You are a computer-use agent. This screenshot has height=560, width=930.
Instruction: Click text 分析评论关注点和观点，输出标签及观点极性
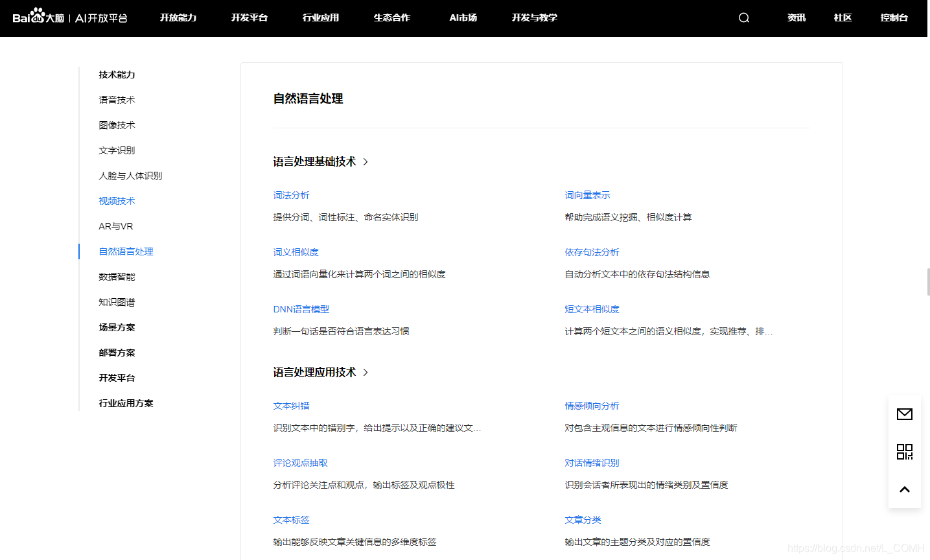click(x=364, y=485)
